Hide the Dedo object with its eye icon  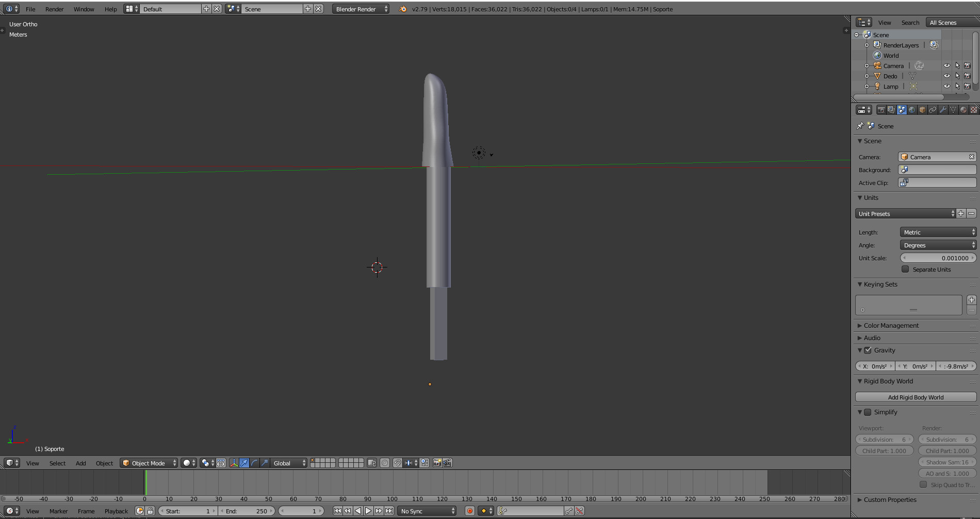(x=947, y=76)
